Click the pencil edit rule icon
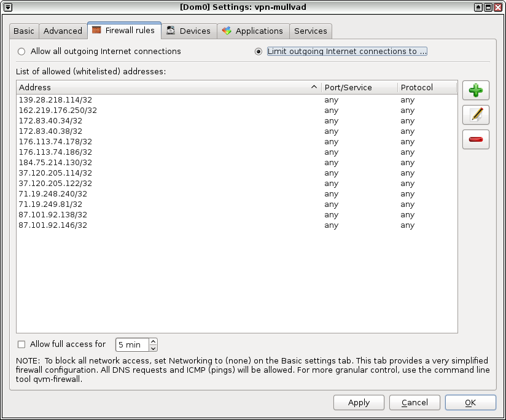506x420 pixels. pos(475,115)
